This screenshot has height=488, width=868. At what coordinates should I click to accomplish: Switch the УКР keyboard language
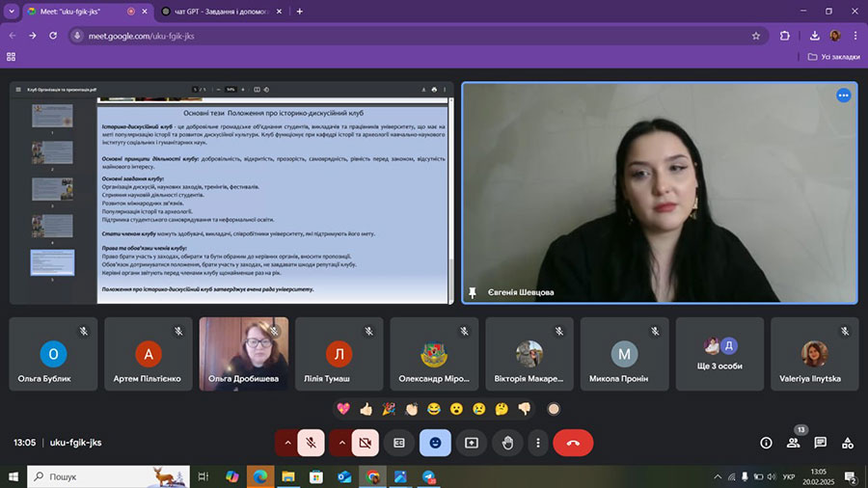789,476
